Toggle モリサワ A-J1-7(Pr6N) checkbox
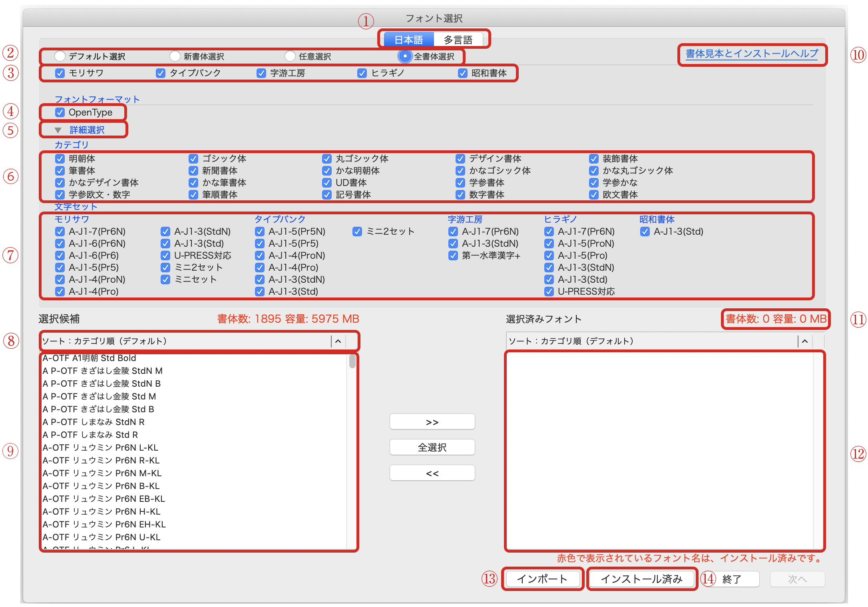This screenshot has height=607, width=868. (60, 232)
